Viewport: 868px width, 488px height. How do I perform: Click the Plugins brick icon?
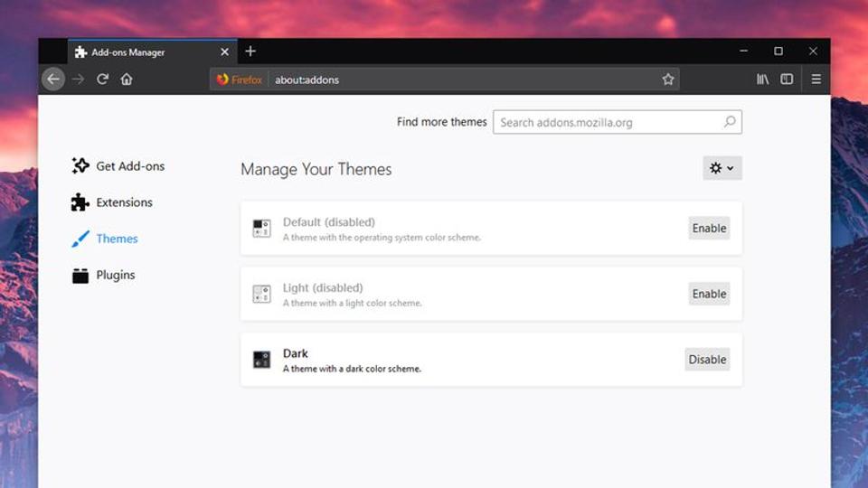click(x=80, y=275)
